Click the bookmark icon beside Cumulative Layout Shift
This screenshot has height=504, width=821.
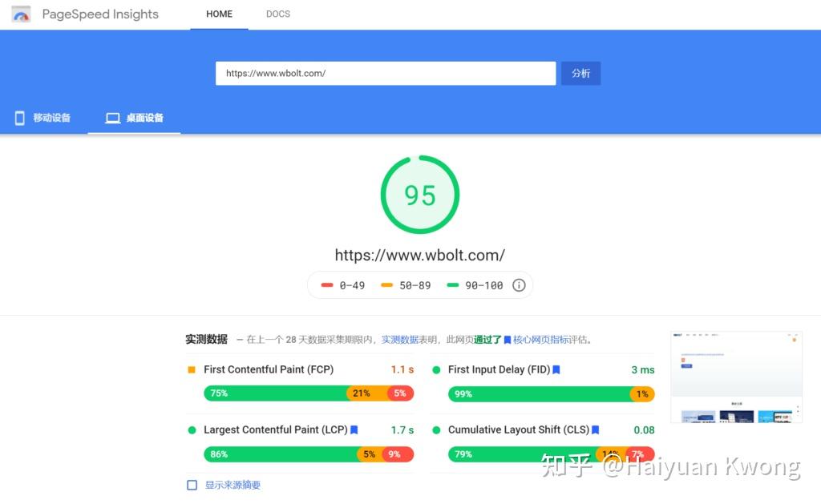click(x=596, y=429)
